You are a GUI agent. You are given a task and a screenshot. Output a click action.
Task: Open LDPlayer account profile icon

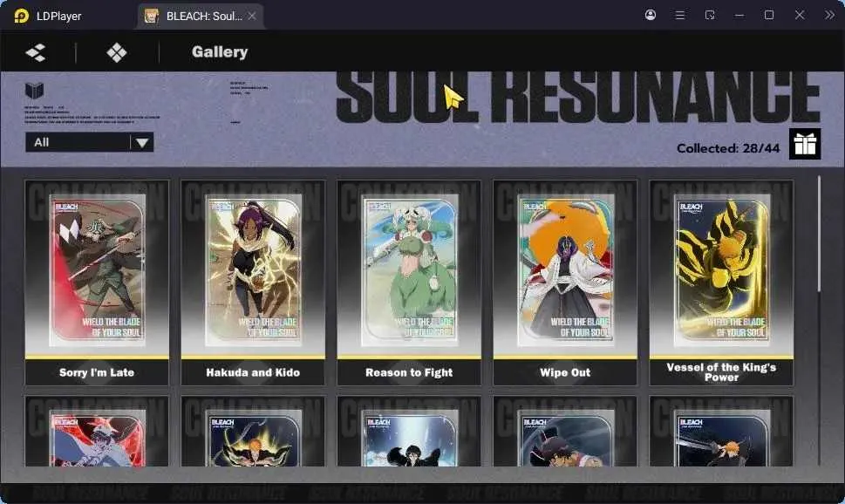coord(651,15)
